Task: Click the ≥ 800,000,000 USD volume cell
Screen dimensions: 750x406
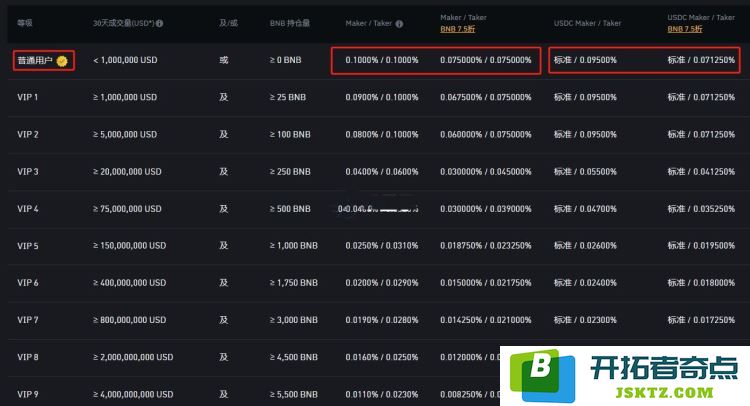Action: click(130, 320)
